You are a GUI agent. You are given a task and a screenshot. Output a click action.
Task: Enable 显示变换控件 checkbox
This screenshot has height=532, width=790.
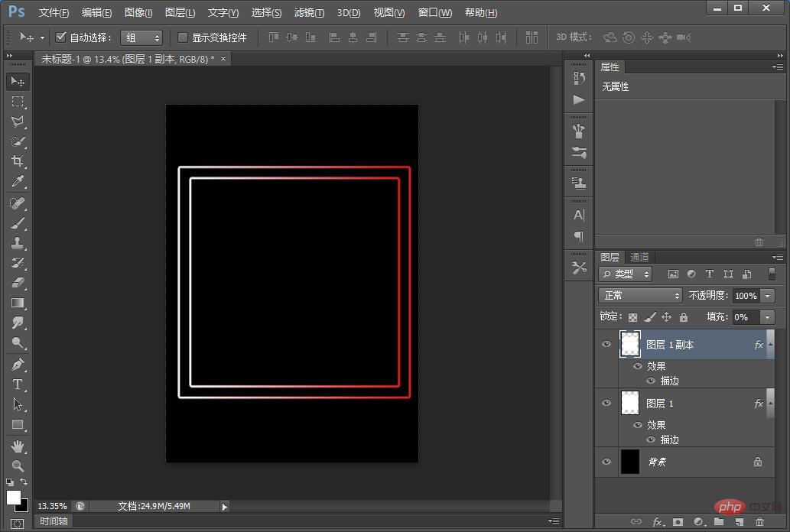point(183,37)
